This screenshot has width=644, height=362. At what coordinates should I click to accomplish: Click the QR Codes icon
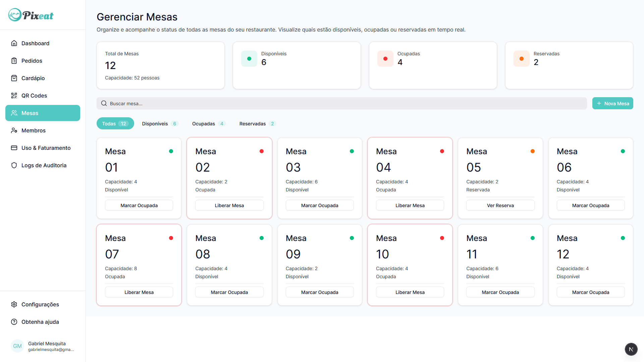[x=14, y=96]
